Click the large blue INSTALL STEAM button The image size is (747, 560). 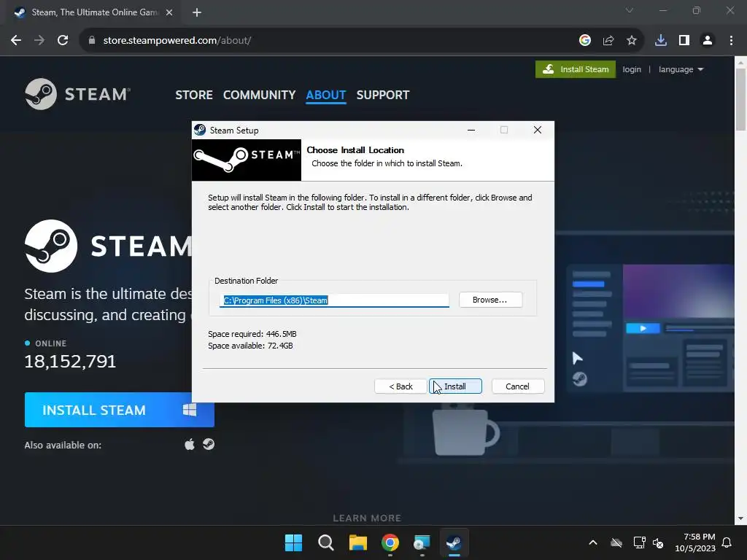pyautogui.click(x=119, y=410)
